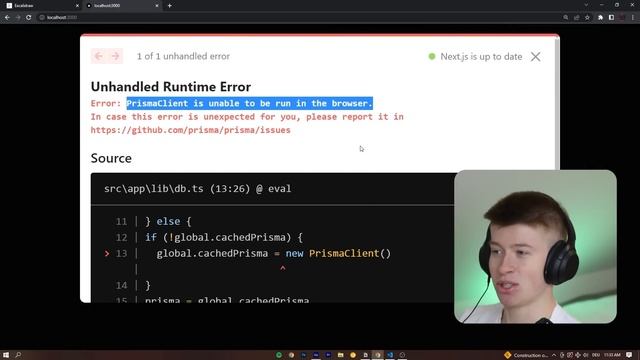Click the zoom magnifier icon in address bar

click(x=566, y=18)
